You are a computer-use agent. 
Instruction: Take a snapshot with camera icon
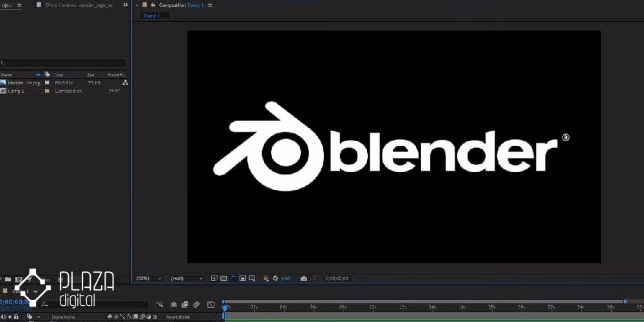tap(304, 278)
